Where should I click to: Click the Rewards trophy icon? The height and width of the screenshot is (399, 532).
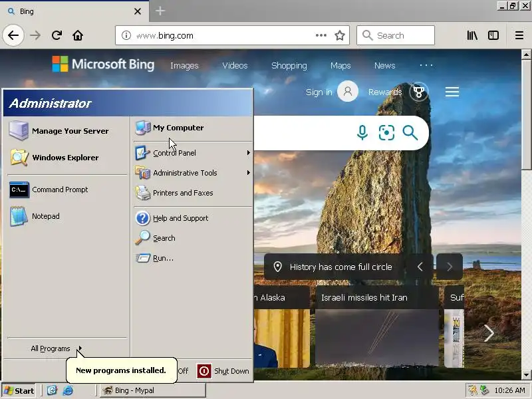419,92
